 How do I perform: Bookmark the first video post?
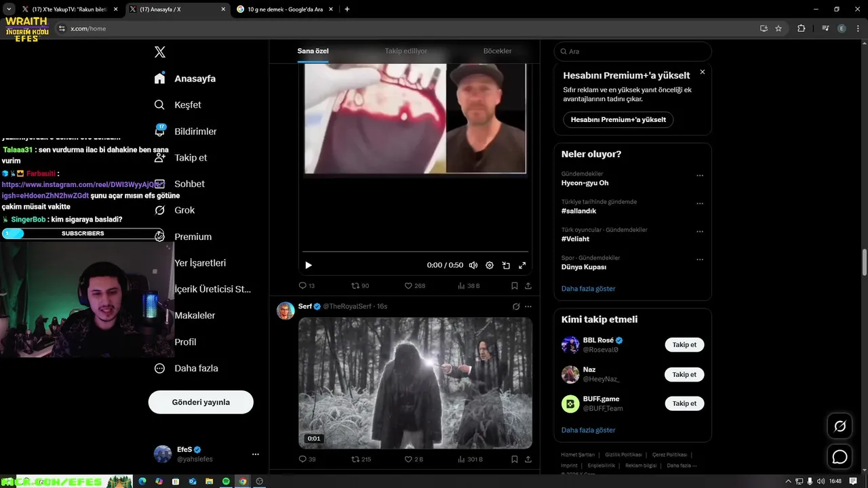pos(515,286)
